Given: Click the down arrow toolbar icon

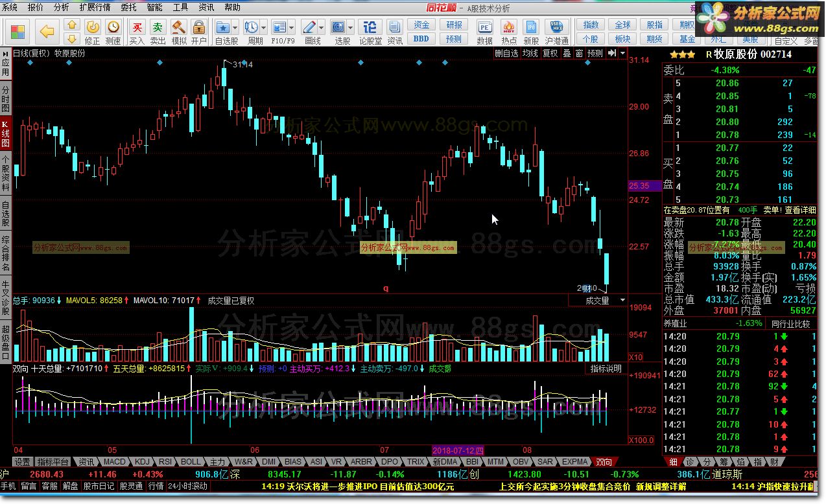Looking at the screenshot, I should 72,38.
